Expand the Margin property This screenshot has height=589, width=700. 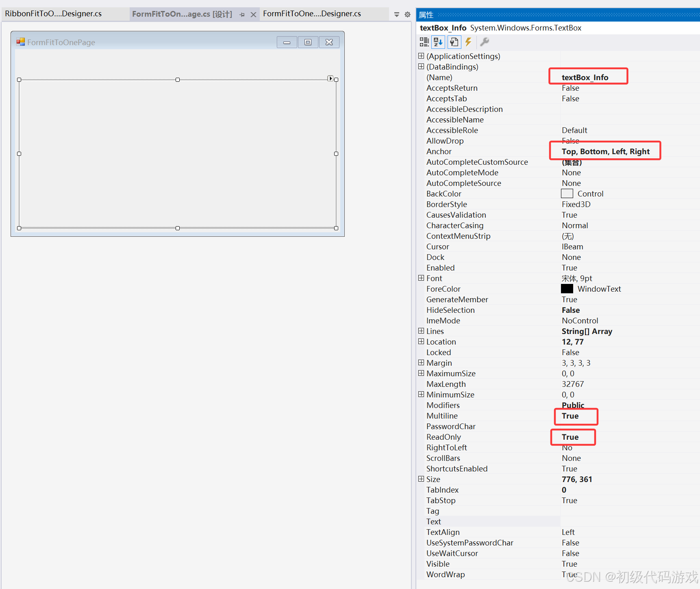click(421, 362)
